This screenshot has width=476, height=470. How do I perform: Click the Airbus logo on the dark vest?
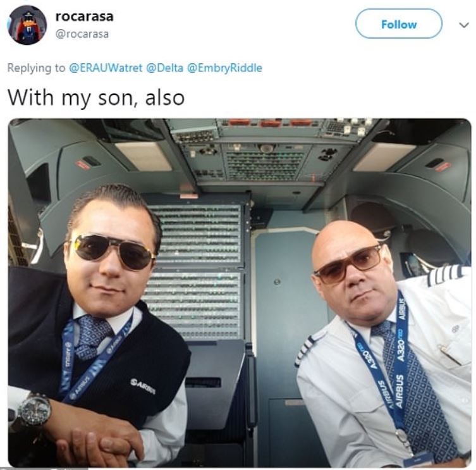point(143,386)
